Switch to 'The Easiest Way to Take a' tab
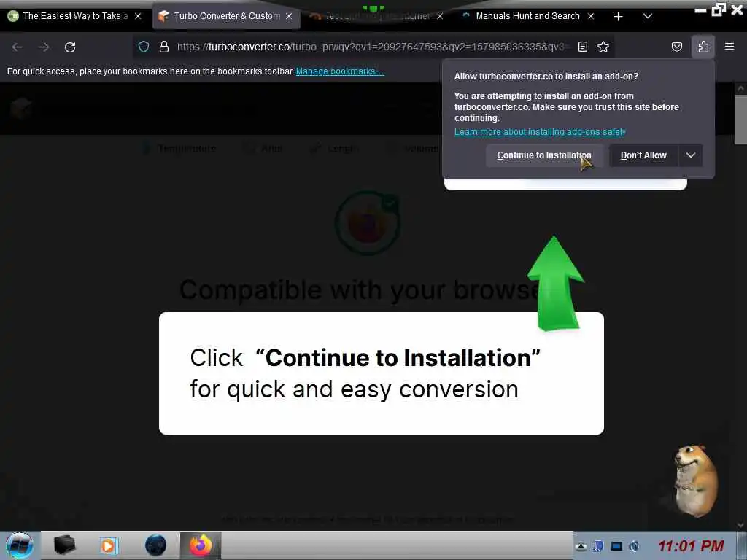Screen dimensions: 747x560 pyautogui.click(x=75, y=16)
